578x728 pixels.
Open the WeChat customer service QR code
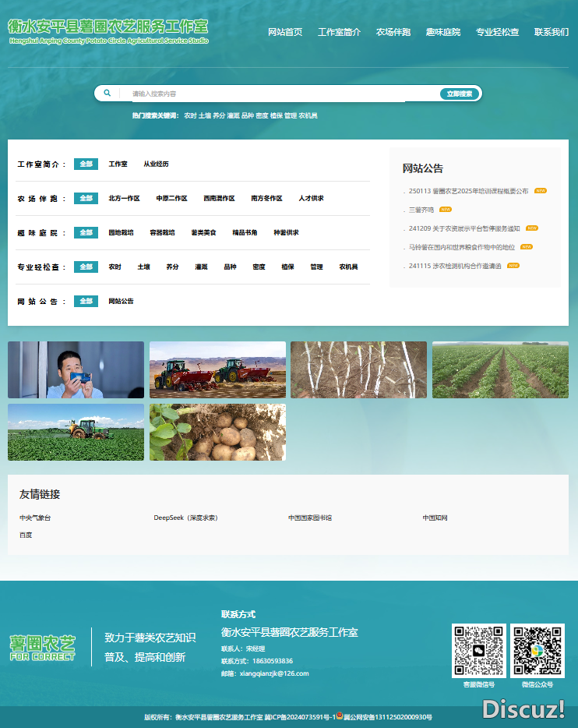(478, 650)
